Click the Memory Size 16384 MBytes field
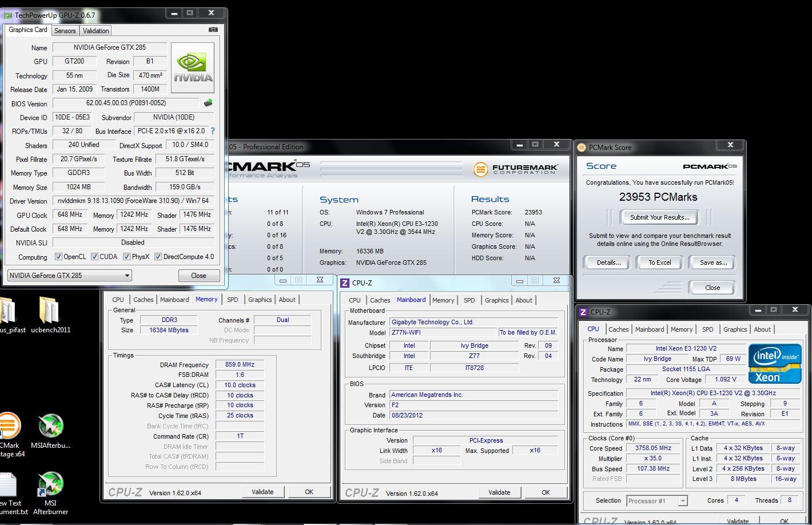This screenshot has width=812, height=525. 168,330
